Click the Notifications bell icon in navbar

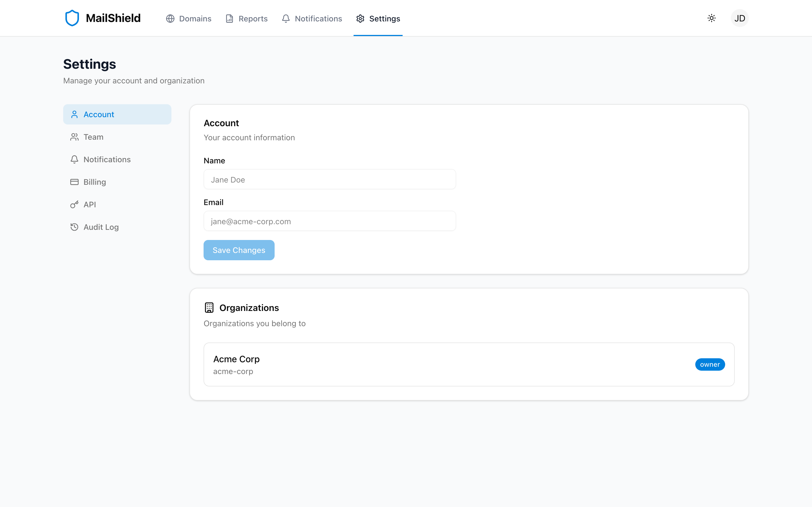tap(285, 19)
